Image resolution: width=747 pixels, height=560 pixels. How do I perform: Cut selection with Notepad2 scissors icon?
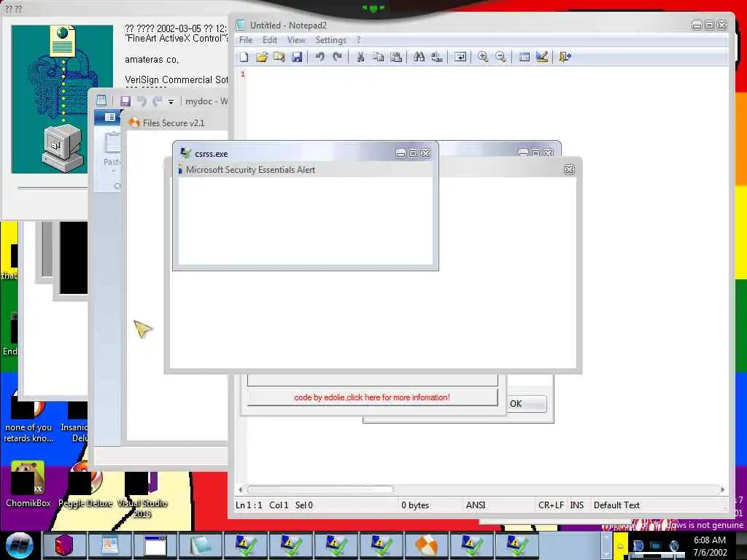(x=360, y=57)
